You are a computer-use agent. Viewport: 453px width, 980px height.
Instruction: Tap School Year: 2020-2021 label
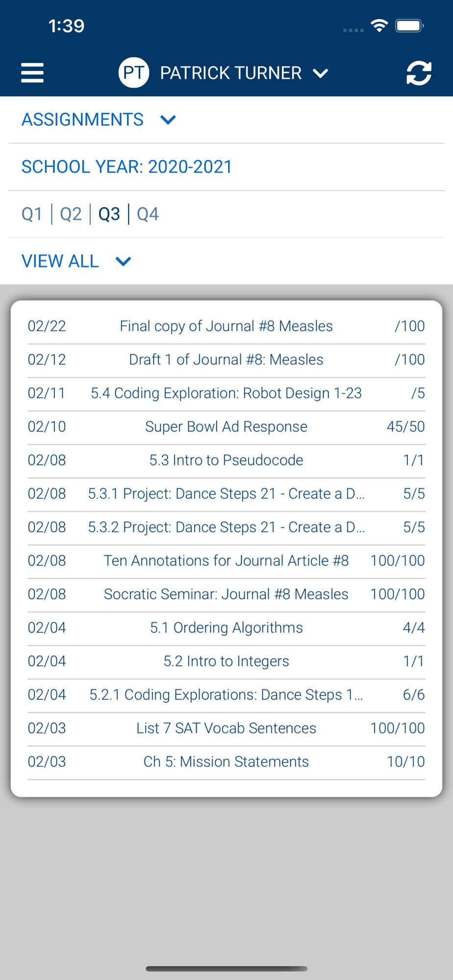click(x=126, y=167)
